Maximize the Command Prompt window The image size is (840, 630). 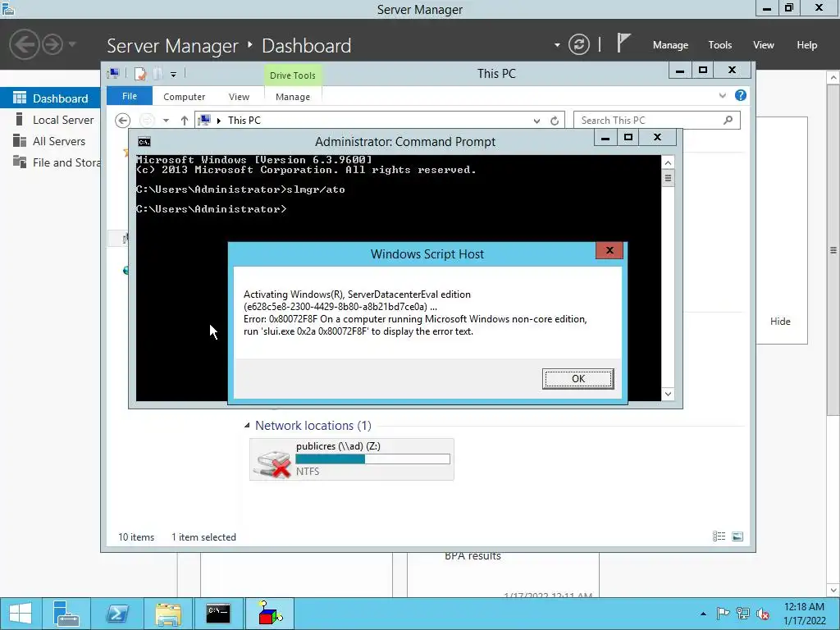point(628,138)
